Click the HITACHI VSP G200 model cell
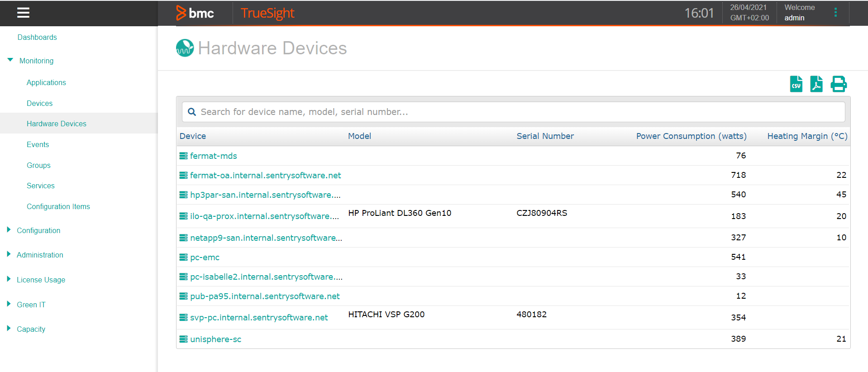 (x=386, y=314)
